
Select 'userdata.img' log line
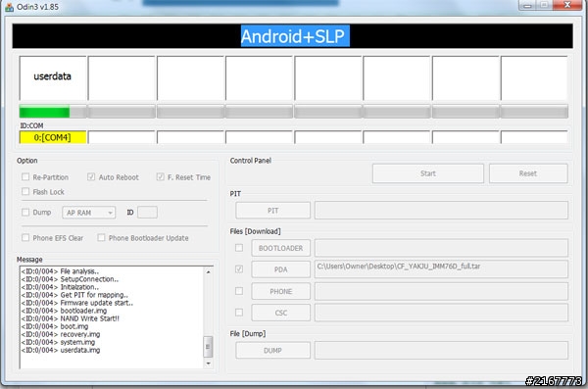click(61, 350)
